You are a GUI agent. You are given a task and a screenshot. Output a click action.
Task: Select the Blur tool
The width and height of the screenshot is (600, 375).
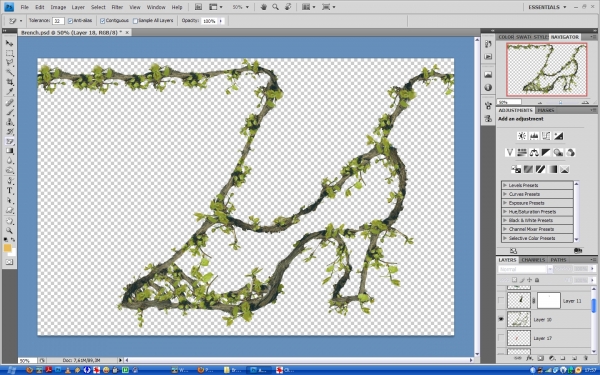(x=10, y=161)
